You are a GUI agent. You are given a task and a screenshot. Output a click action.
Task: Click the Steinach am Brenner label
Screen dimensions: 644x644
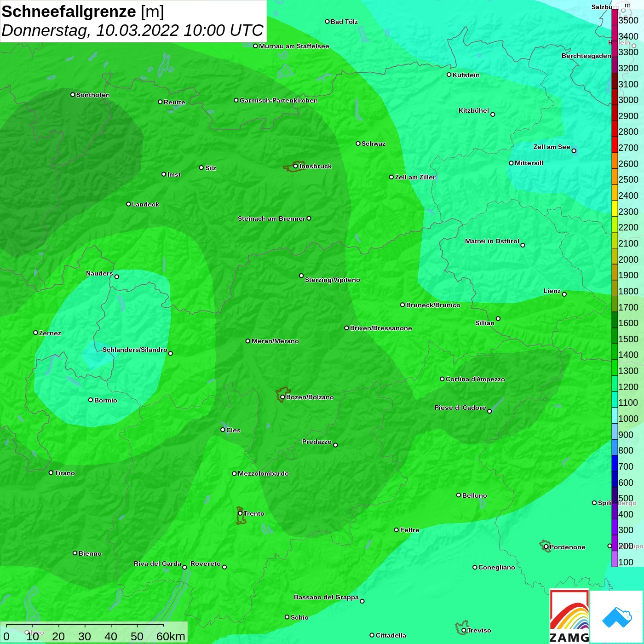271,218
